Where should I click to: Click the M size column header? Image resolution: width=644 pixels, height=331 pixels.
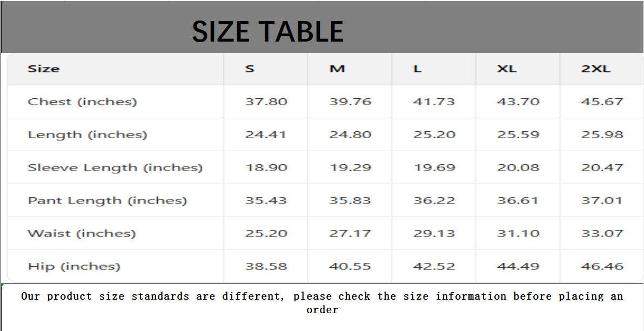(337, 69)
